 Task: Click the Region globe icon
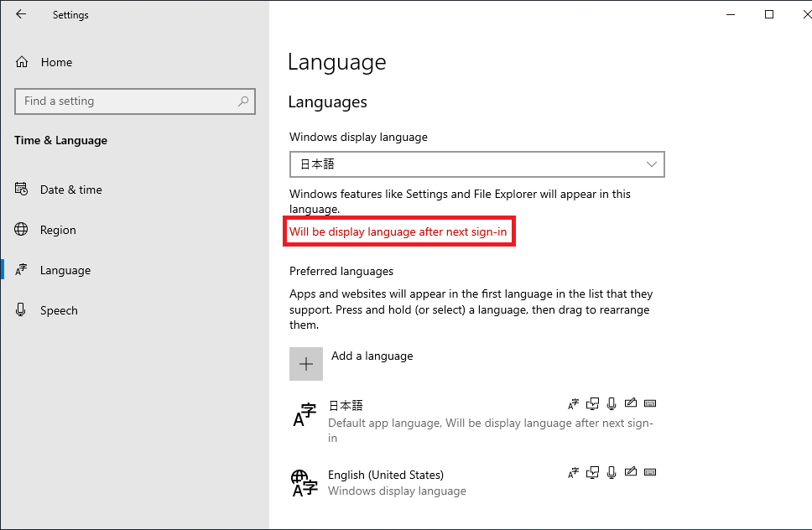[x=21, y=229]
